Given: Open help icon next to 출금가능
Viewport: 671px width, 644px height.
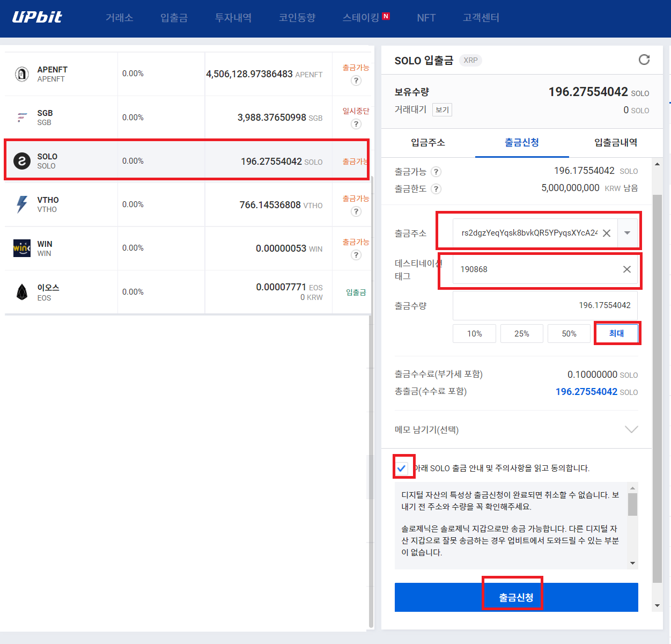Looking at the screenshot, I should click(437, 172).
